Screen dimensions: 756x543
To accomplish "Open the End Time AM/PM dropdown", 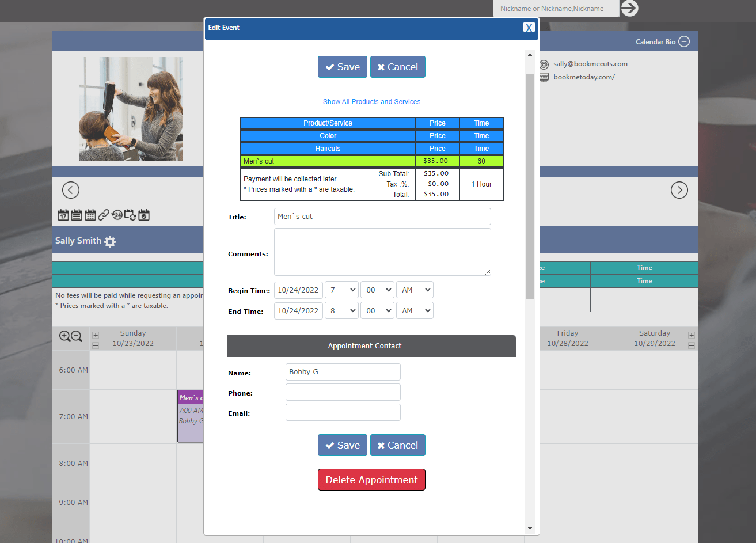I will coord(415,311).
